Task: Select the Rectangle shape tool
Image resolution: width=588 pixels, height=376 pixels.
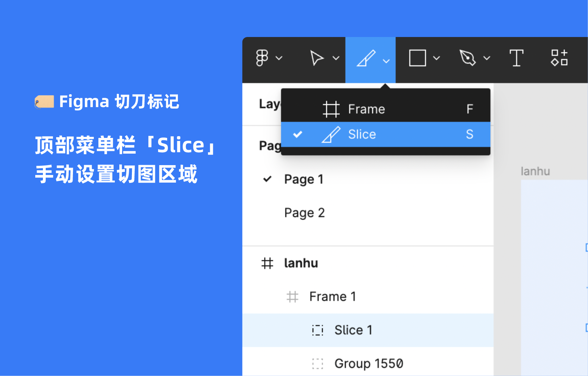Action: coord(417,58)
